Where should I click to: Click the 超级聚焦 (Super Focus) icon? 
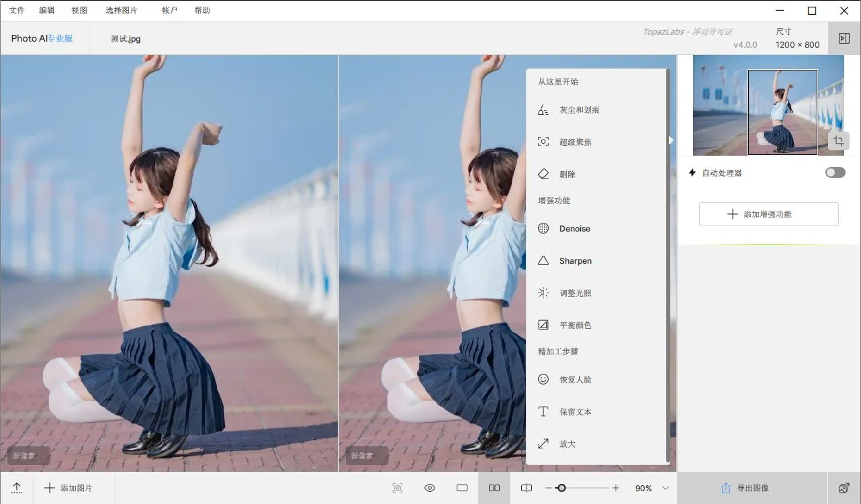[543, 142]
